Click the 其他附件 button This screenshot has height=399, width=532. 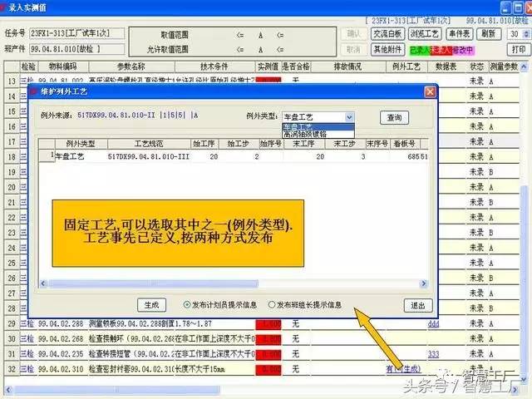point(387,49)
